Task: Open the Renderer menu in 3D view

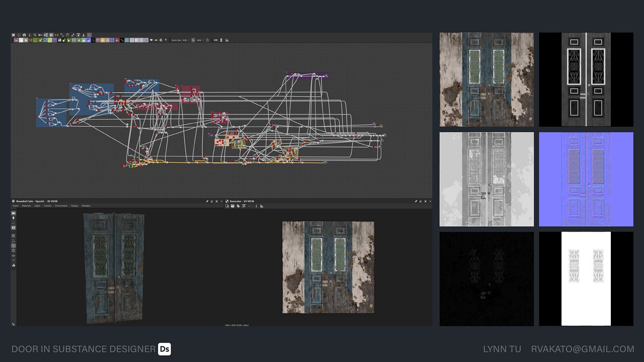Action: [x=86, y=206]
